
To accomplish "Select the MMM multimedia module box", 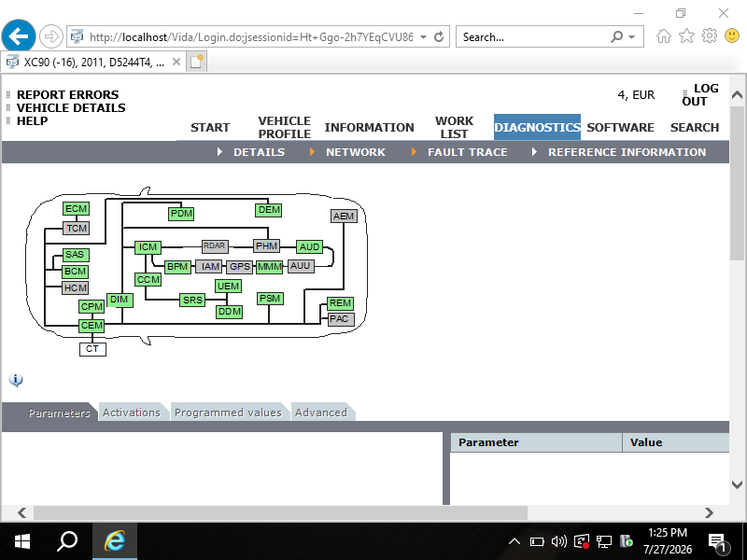I will [269, 267].
